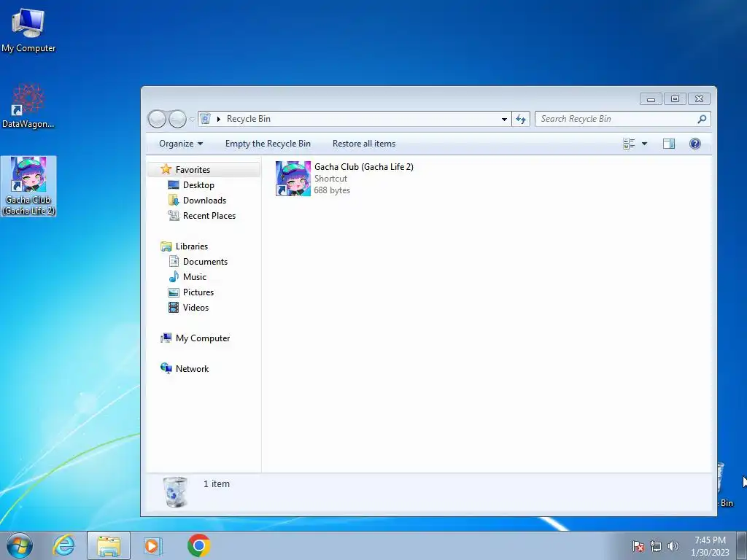Close the Recycle Bin window
Screen dimensions: 747x560
699,98
